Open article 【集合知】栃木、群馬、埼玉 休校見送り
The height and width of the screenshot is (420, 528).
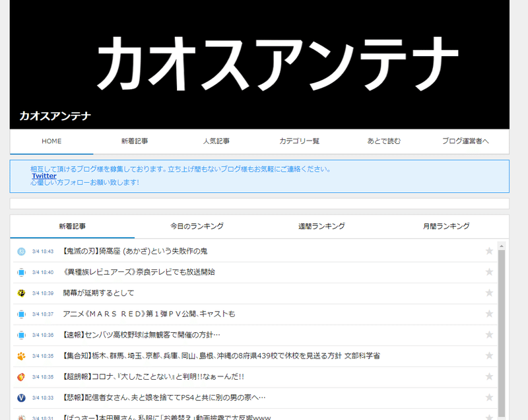[221, 356]
